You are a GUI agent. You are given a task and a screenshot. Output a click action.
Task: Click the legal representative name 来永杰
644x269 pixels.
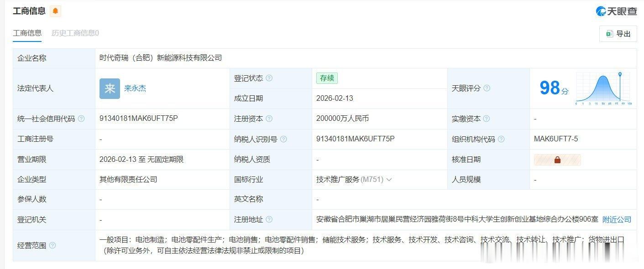[x=136, y=88]
